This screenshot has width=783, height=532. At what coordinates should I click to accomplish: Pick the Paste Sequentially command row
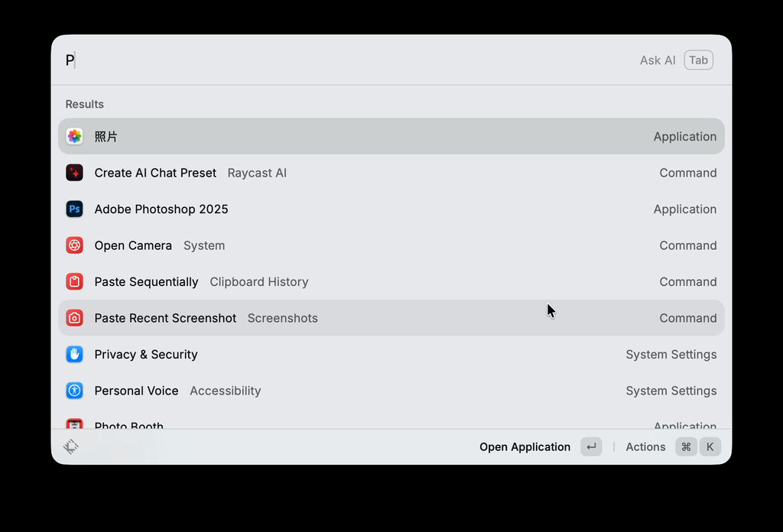(146, 282)
